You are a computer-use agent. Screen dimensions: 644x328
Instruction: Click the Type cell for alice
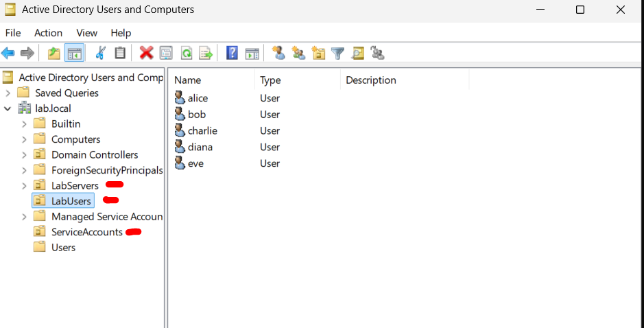(270, 98)
